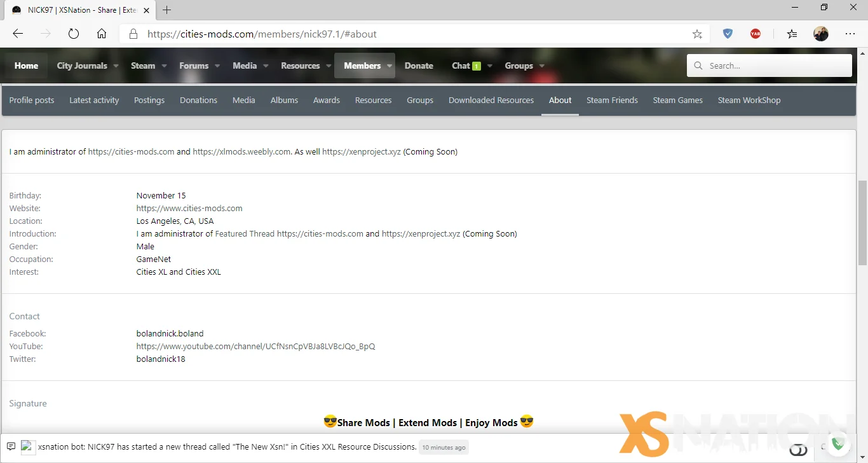Open the Downloaded Resources tab
Viewport: 868px width, 463px height.
491,100
